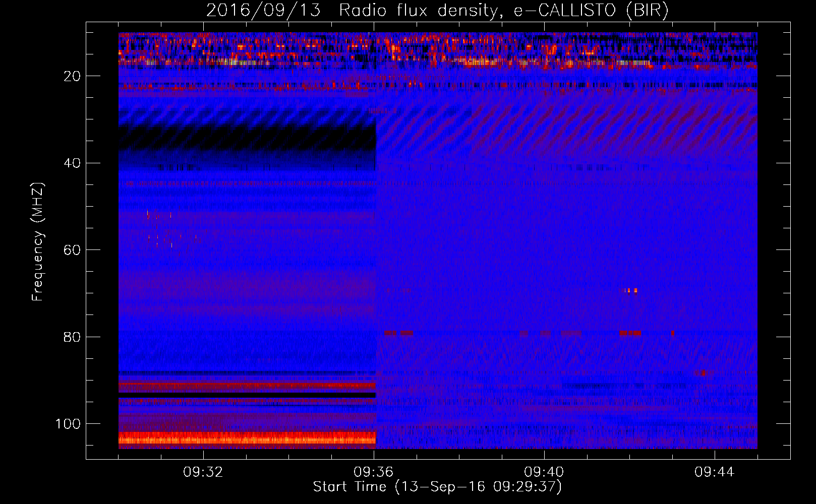The height and width of the screenshot is (504, 816).
Task: Click the time tick label '09:32'
Action: pyautogui.click(x=203, y=472)
